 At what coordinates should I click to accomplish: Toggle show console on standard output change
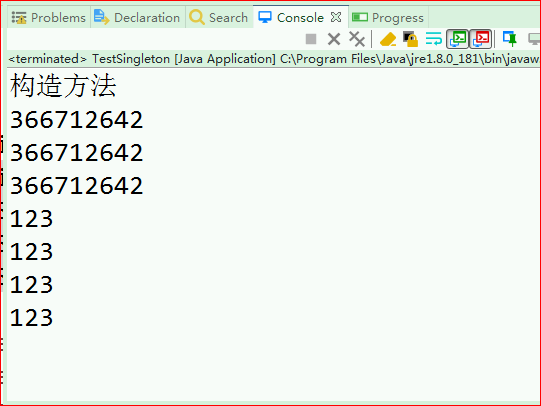point(458,39)
